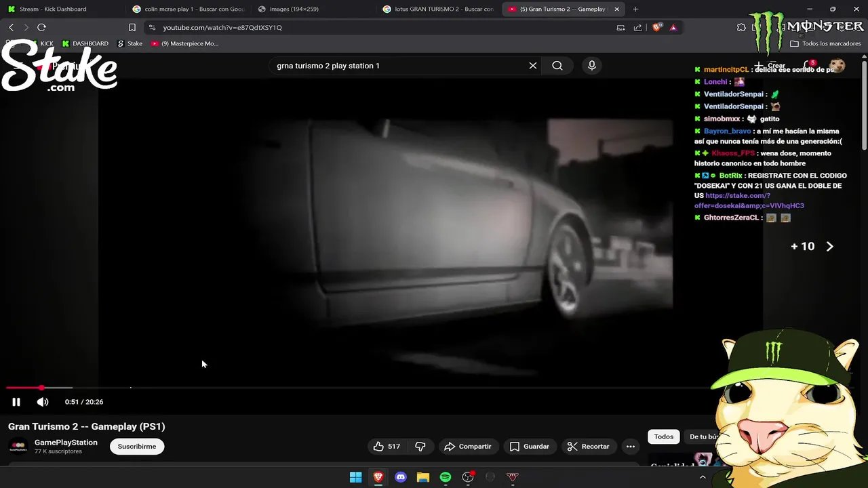Screen dimensions: 868x488
Task: Switch to images (194×259) tab
Action: (313, 9)
